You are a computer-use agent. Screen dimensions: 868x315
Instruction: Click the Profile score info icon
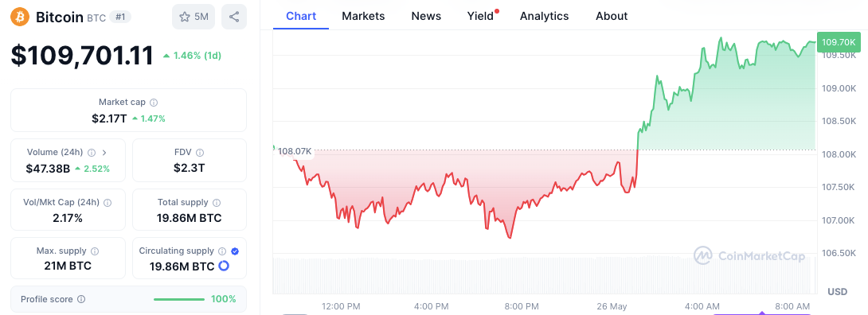[x=81, y=300]
